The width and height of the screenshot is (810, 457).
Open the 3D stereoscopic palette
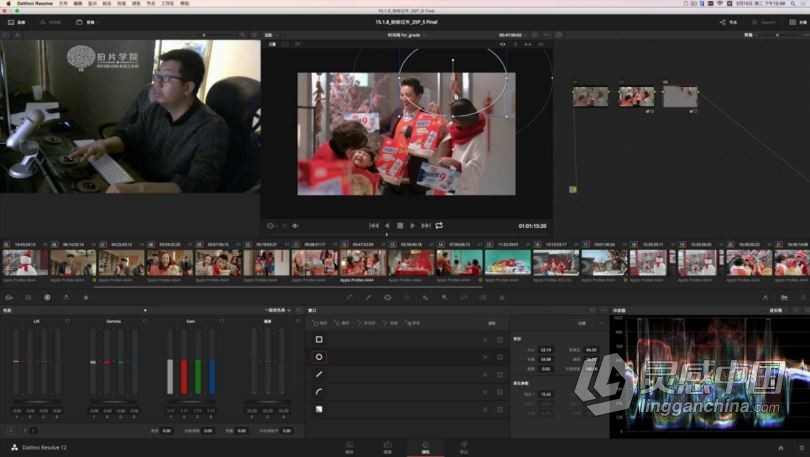[x=482, y=297]
